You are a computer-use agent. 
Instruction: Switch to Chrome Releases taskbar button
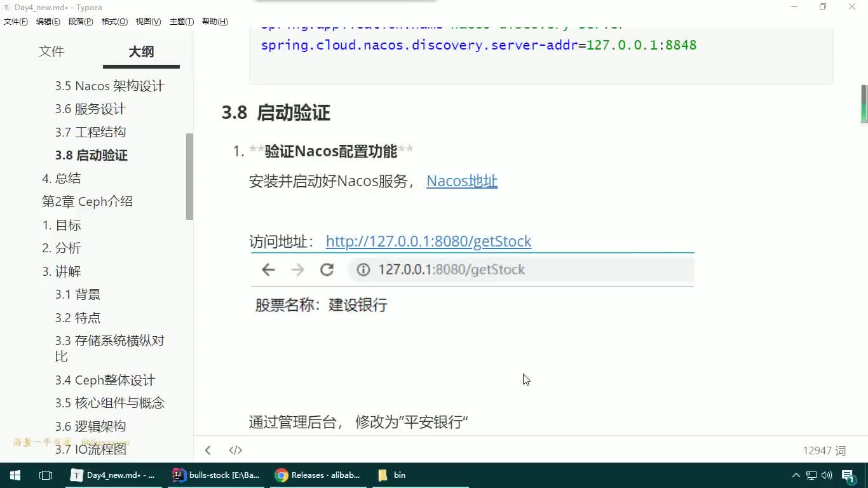coord(319,475)
